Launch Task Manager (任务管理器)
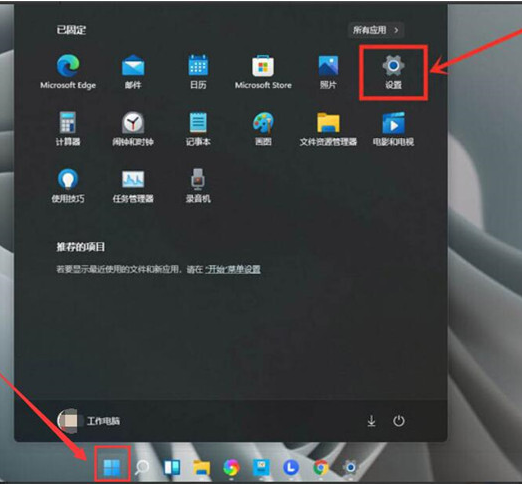 [x=133, y=186]
